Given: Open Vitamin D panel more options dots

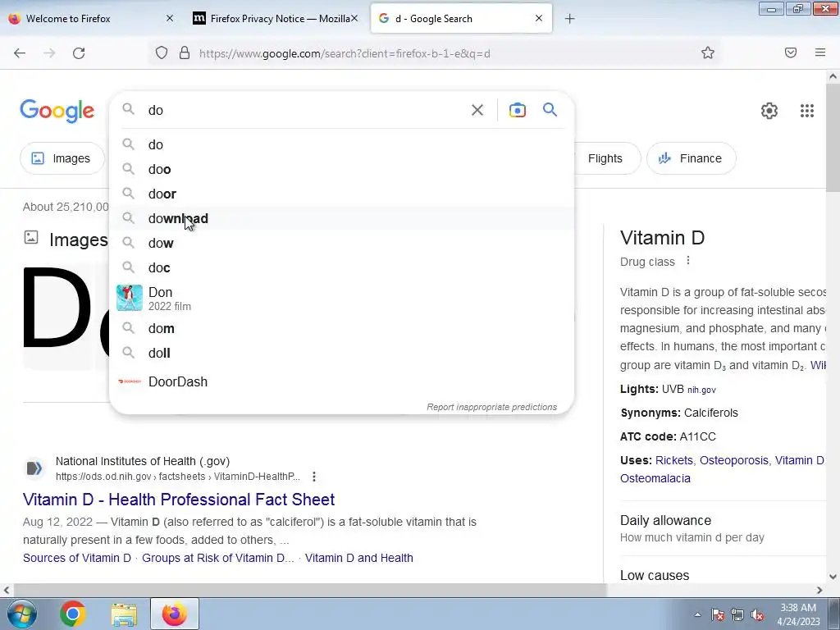Looking at the screenshot, I should (688, 261).
